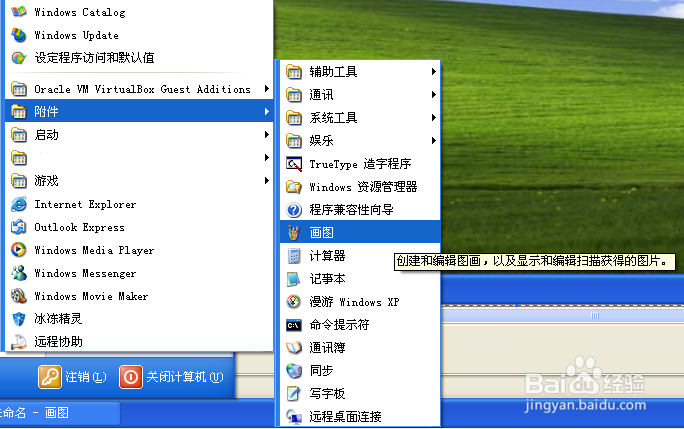The image size is (684, 429).
Task: Click the 附件 folder icon
Action: click(x=19, y=112)
